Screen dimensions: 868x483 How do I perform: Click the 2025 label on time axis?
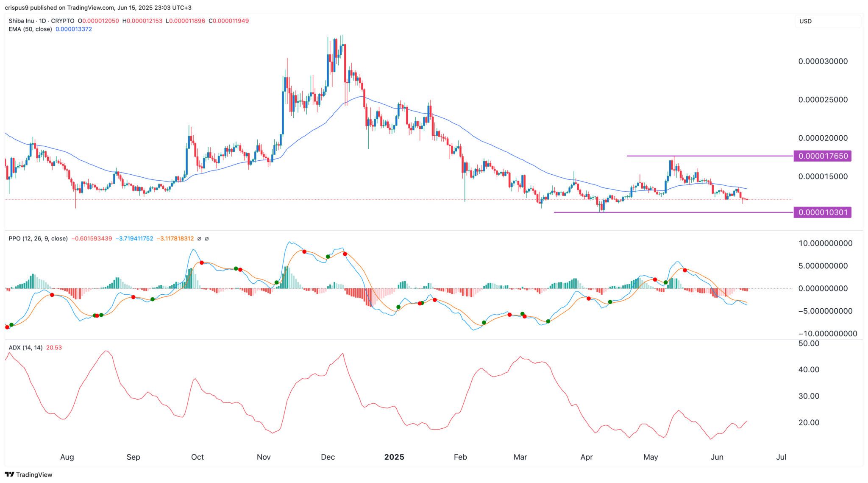[394, 457]
